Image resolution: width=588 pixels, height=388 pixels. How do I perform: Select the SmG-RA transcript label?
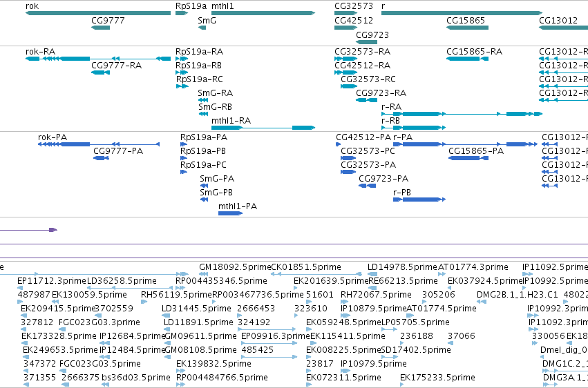pyautogui.click(x=216, y=93)
